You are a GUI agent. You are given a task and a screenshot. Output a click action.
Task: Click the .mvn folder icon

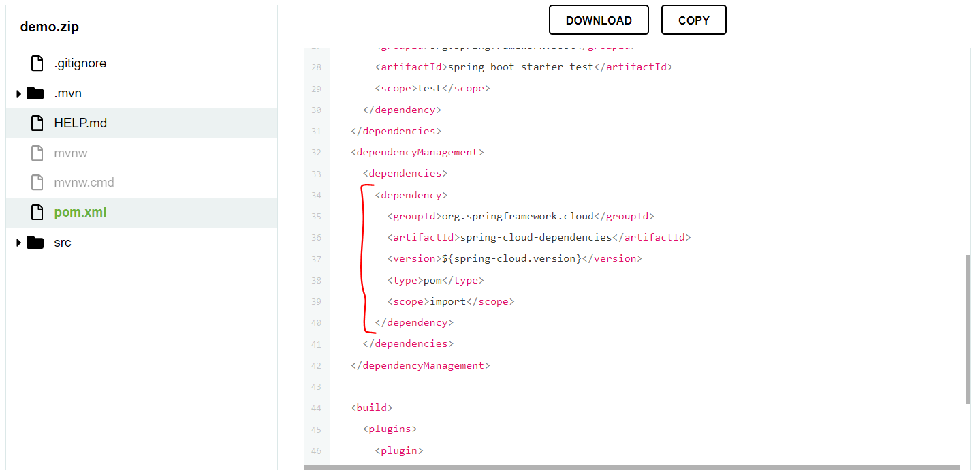pyautogui.click(x=35, y=93)
